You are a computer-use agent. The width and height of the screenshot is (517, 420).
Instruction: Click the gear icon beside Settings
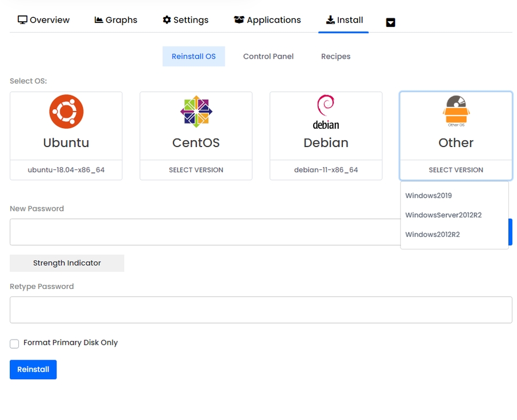167,20
